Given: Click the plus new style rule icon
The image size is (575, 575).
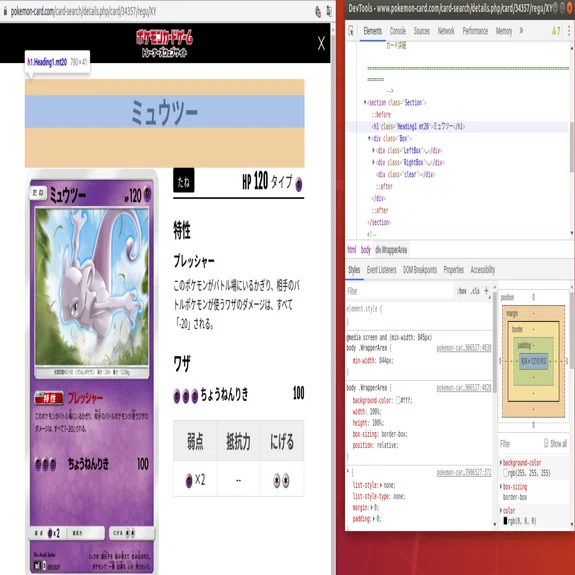Looking at the screenshot, I should pos(486,291).
